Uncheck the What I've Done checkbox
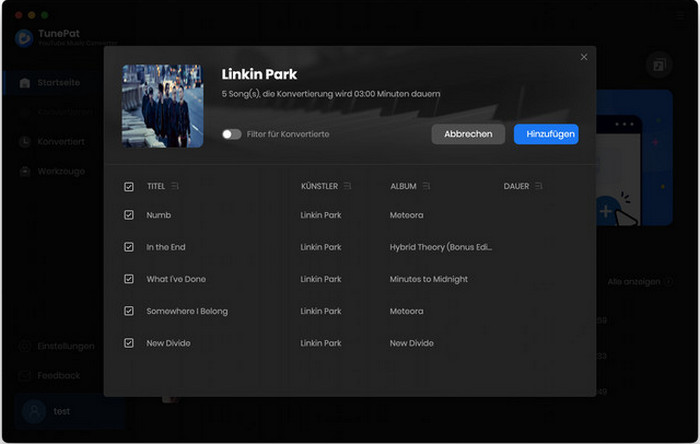The width and height of the screenshot is (700, 444). click(129, 279)
